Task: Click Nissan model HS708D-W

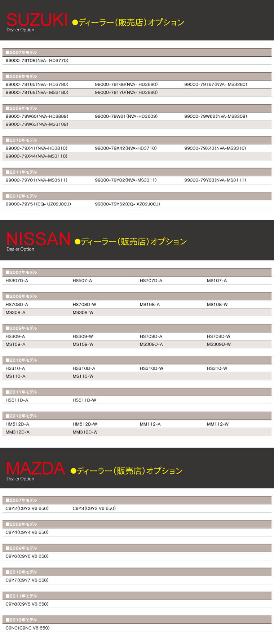Action: 84,305
